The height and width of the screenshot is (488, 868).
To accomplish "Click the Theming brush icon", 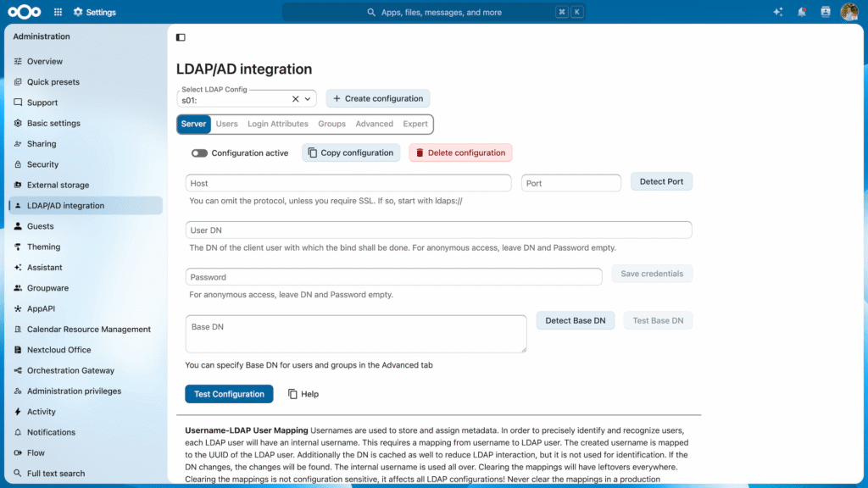I will (18, 247).
